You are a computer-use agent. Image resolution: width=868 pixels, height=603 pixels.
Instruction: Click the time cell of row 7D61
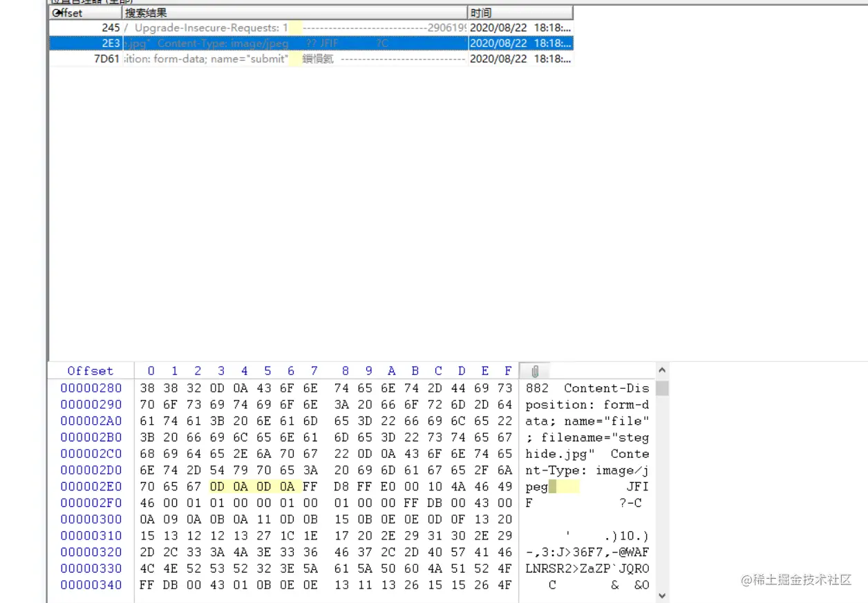(520, 59)
